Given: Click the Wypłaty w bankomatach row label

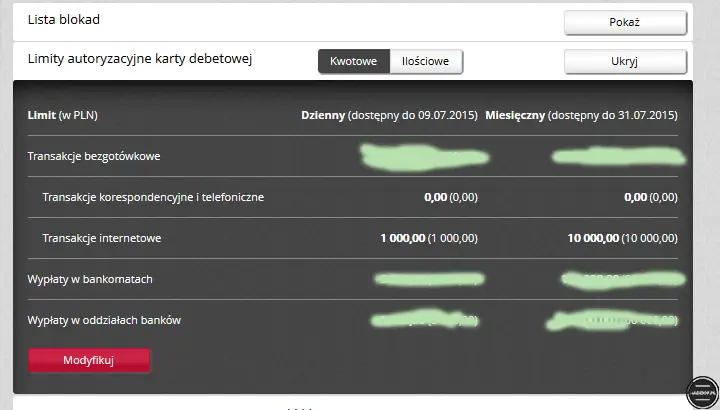Looking at the screenshot, I should click(x=90, y=279).
